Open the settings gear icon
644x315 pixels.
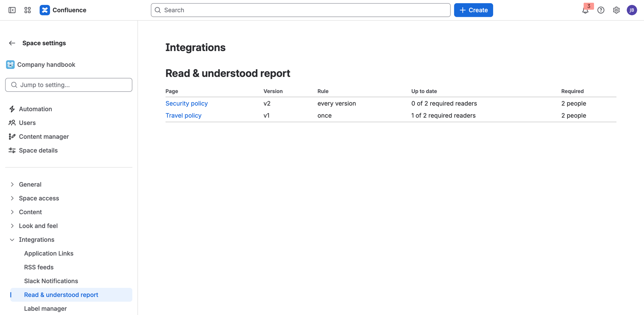pos(616,10)
